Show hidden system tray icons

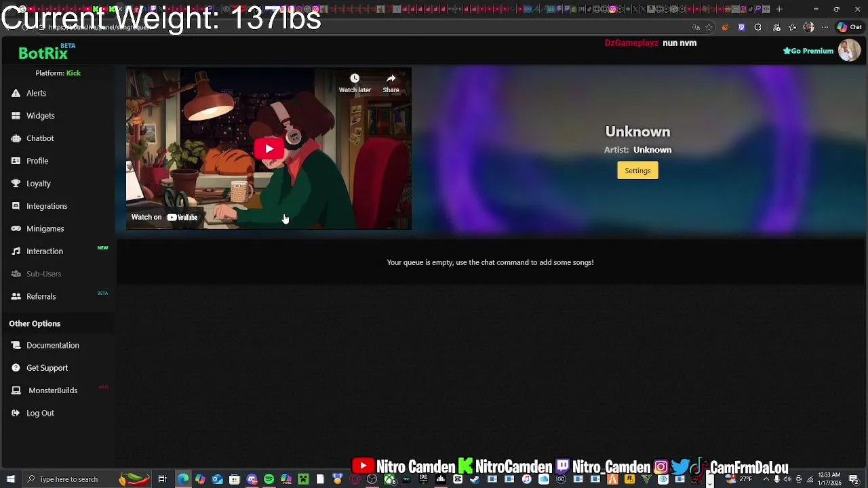click(766, 479)
